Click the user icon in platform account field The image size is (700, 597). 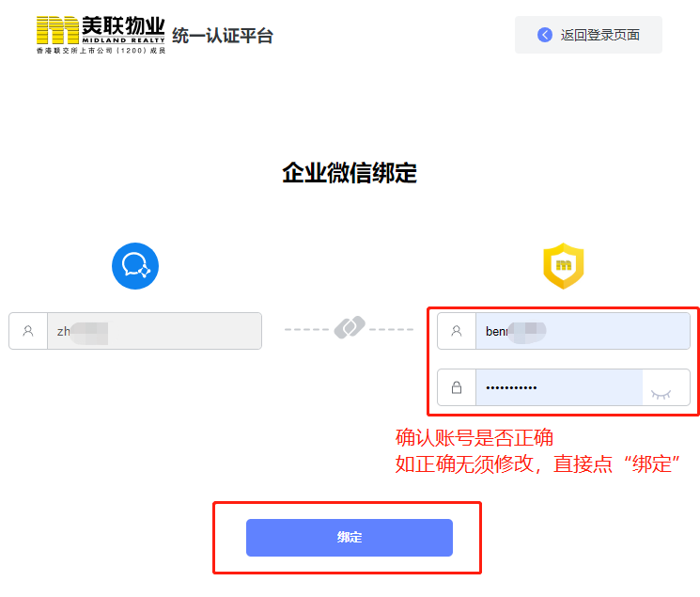coord(457,331)
